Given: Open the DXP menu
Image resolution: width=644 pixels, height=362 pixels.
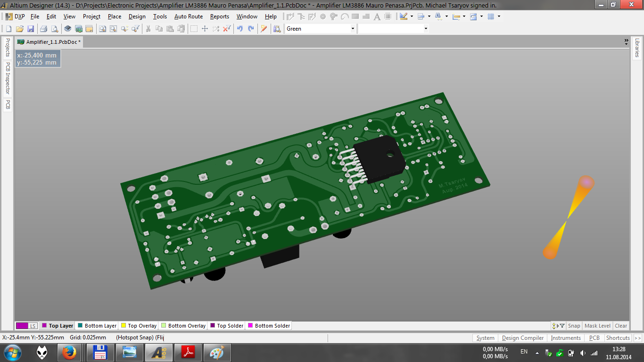Looking at the screenshot, I should pyautogui.click(x=15, y=16).
